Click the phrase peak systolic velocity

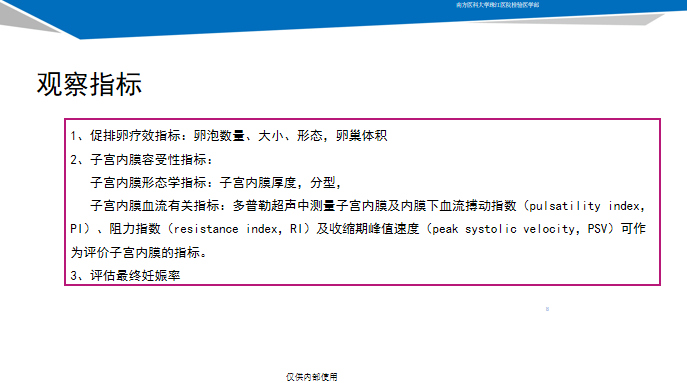503,229
